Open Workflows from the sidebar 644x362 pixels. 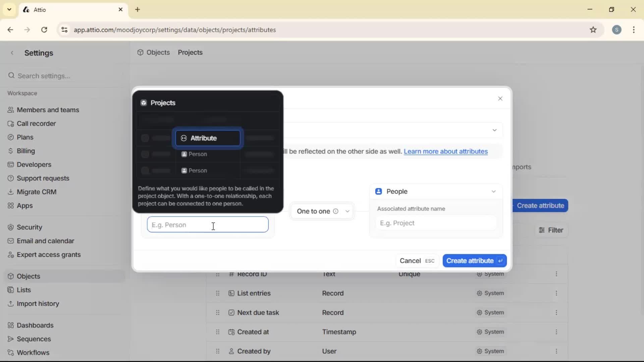tap(33, 352)
